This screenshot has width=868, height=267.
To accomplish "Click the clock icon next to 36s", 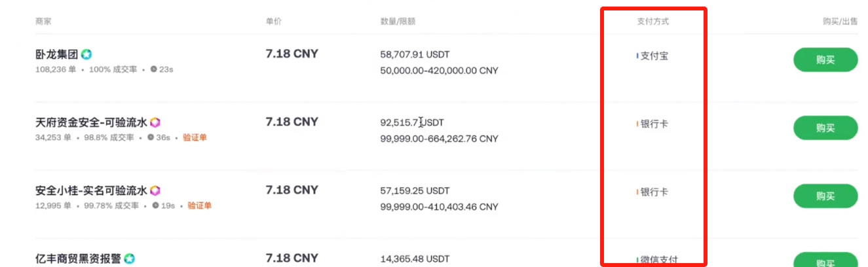I will point(151,137).
